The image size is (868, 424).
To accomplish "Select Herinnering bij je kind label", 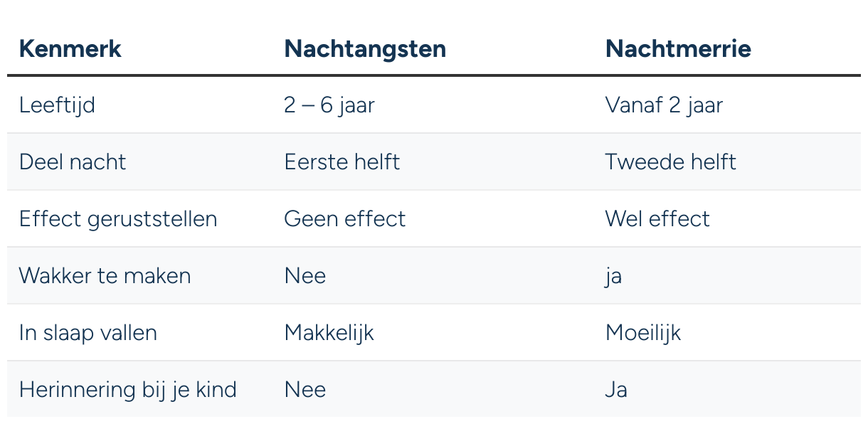I will coord(128,390).
